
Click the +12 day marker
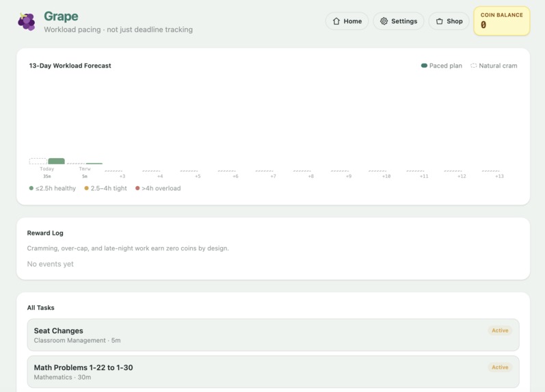pos(462,177)
